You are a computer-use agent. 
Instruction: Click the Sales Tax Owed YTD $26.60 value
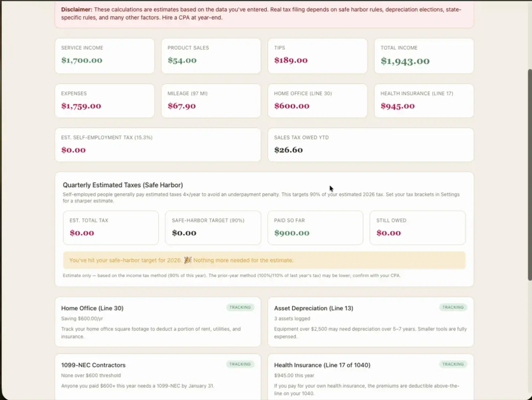288,150
